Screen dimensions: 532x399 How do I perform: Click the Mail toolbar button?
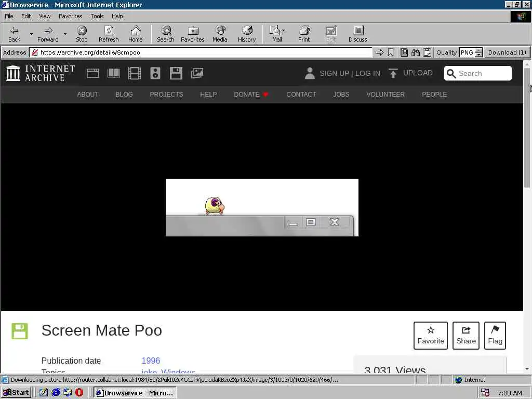(275, 34)
